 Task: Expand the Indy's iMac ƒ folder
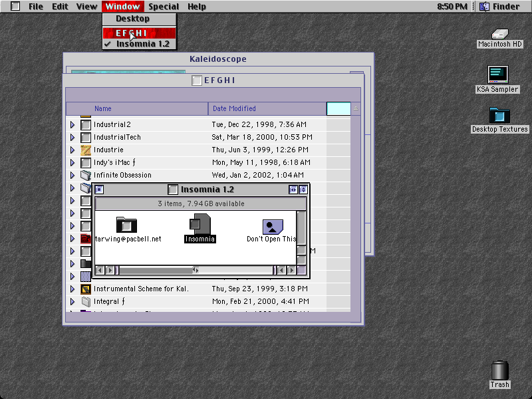[72, 162]
